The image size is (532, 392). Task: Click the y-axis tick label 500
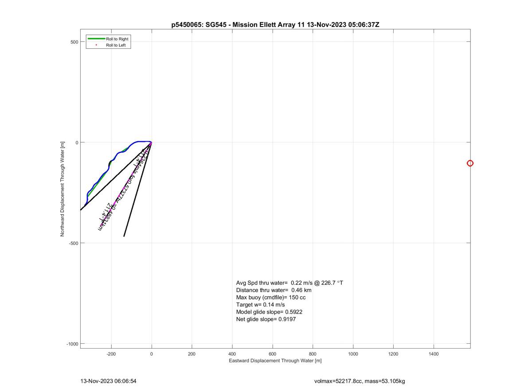click(x=74, y=42)
